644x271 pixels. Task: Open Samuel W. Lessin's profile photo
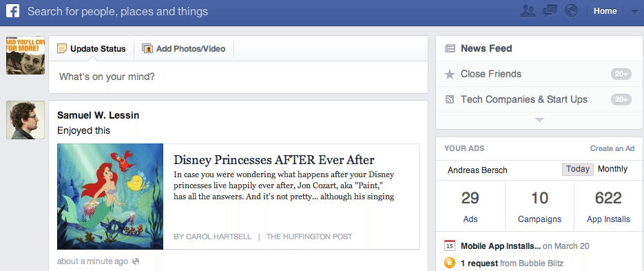click(25, 120)
